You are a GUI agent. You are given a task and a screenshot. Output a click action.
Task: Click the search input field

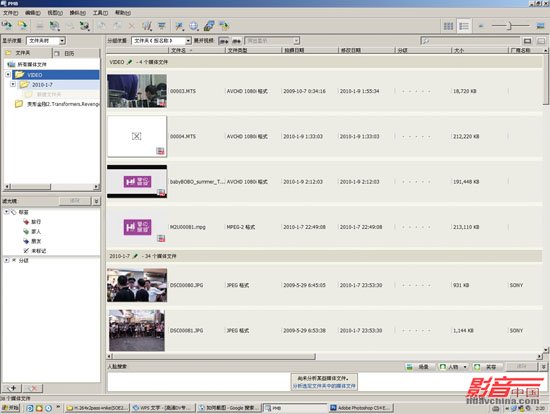pyautogui.click(x=470, y=41)
